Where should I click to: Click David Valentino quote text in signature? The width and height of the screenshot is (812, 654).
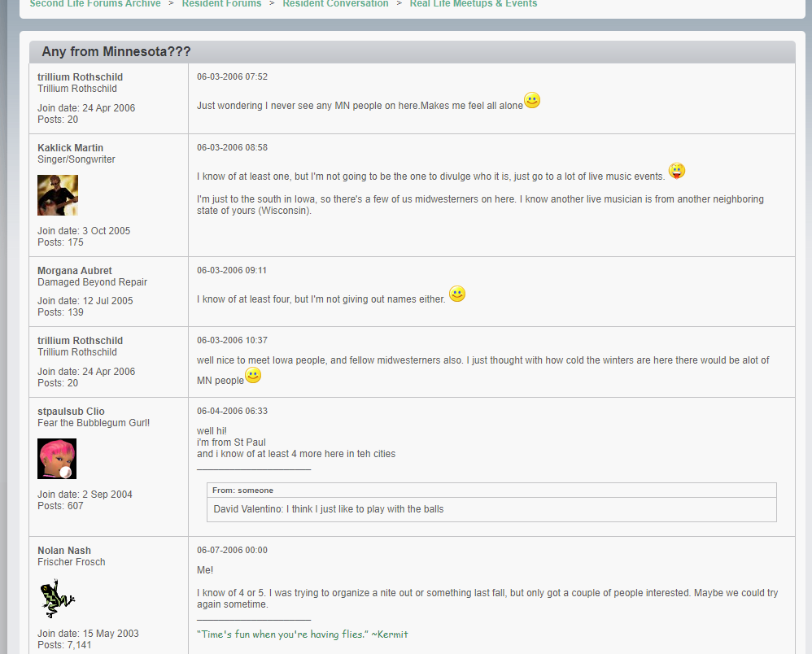point(329,509)
